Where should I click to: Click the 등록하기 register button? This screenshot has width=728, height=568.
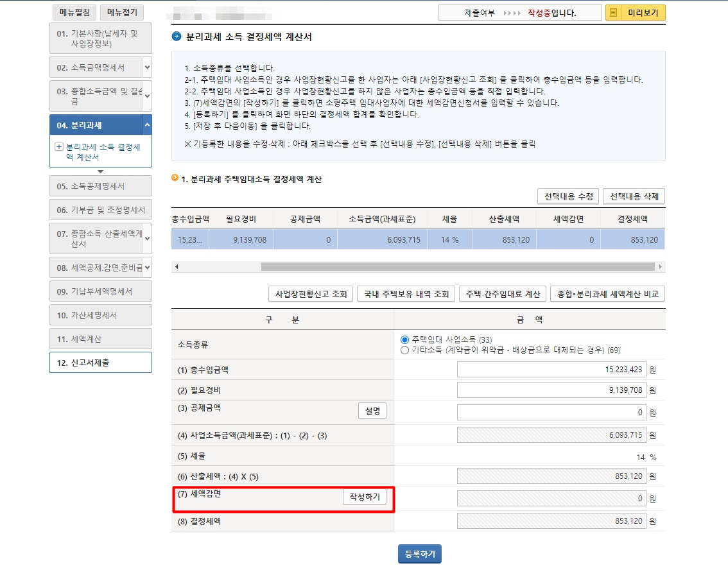pyautogui.click(x=420, y=553)
